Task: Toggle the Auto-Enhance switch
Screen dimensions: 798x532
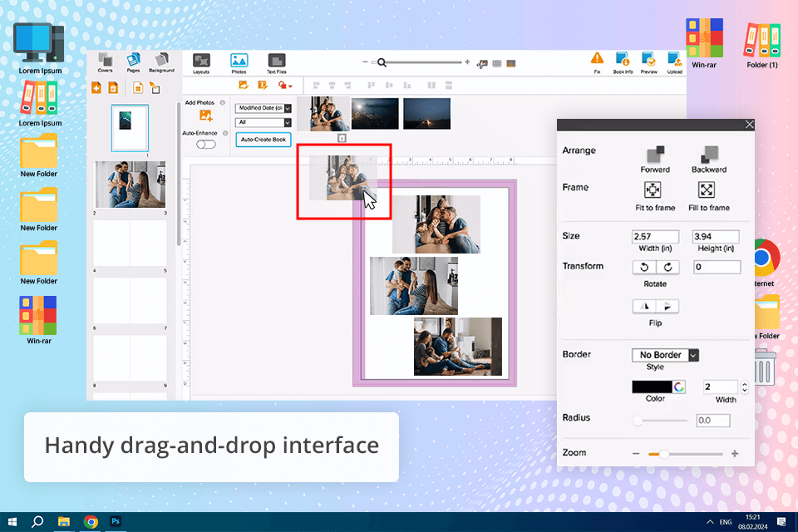Action: (x=206, y=145)
